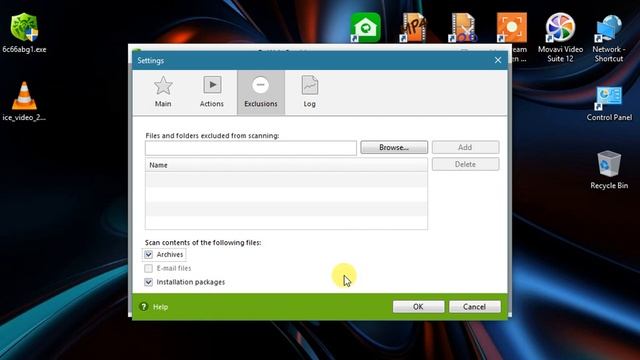Select the Network - Shortcut icon
The width and height of the screenshot is (640, 360).
609,38
